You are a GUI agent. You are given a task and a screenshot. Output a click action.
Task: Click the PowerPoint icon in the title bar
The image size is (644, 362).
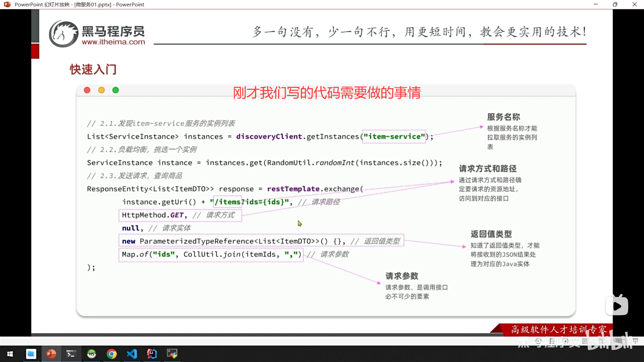coord(7,4)
